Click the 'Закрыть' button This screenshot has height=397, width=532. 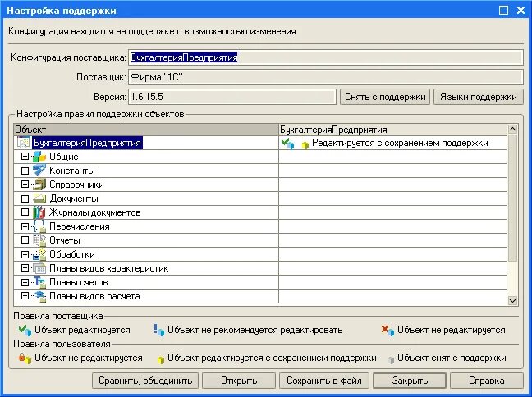pos(410,381)
